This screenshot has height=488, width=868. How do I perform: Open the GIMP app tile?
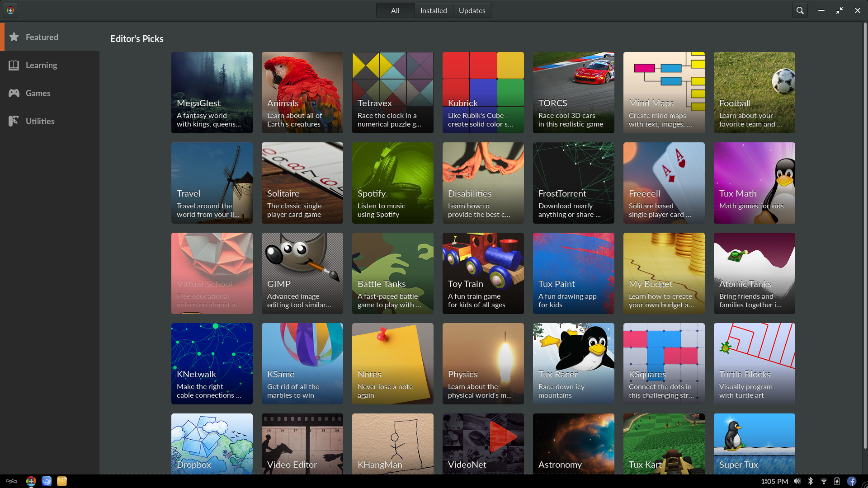[302, 273]
